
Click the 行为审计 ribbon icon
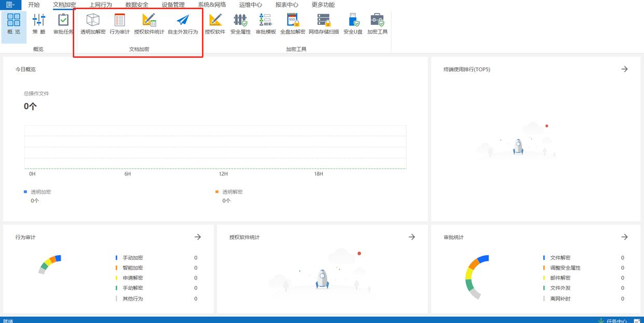click(120, 24)
